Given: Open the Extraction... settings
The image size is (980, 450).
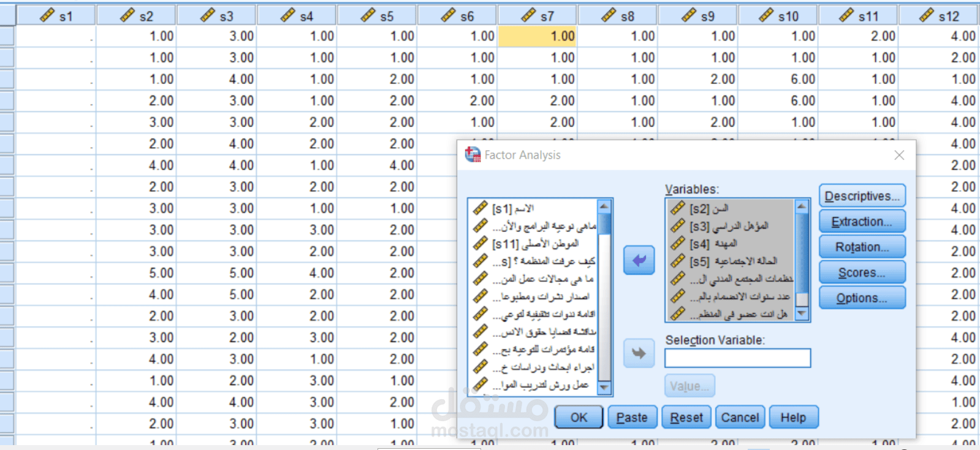Looking at the screenshot, I should tap(862, 221).
